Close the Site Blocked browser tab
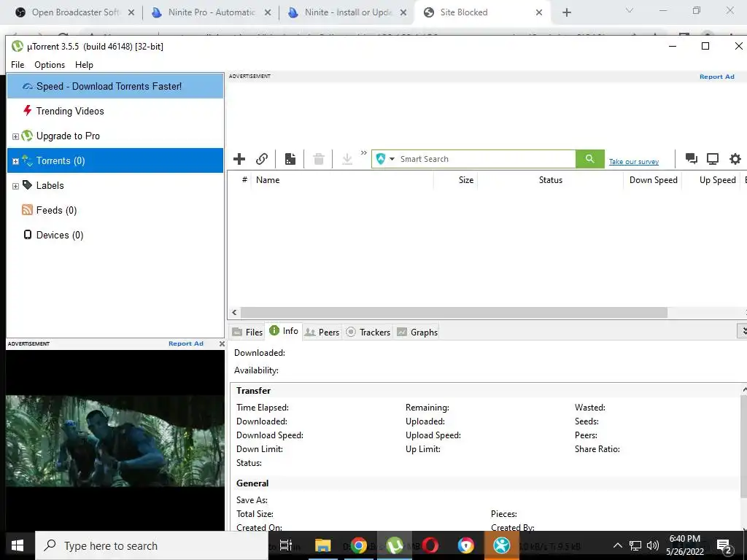Viewport: 747px width, 560px height. click(x=539, y=12)
